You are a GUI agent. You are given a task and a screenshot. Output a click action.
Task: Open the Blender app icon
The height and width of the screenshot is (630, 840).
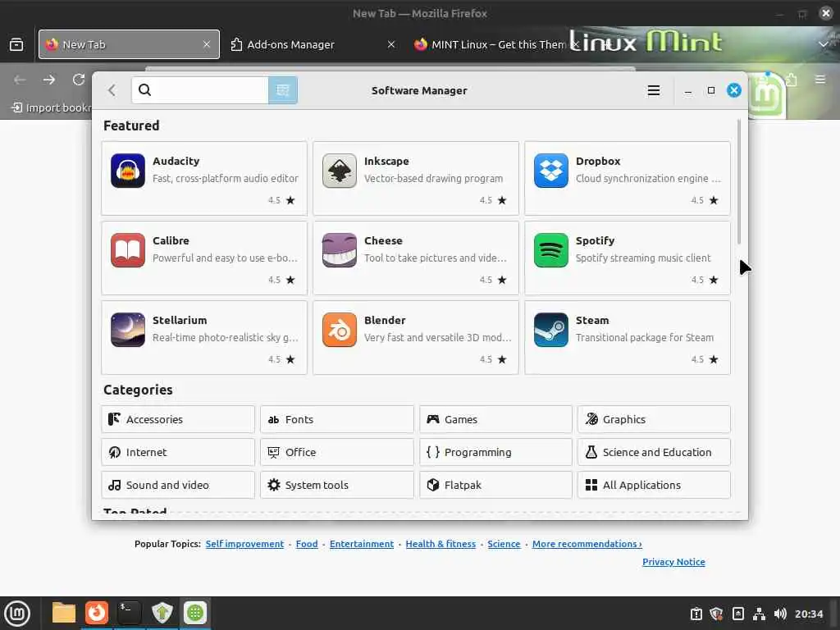pos(339,330)
